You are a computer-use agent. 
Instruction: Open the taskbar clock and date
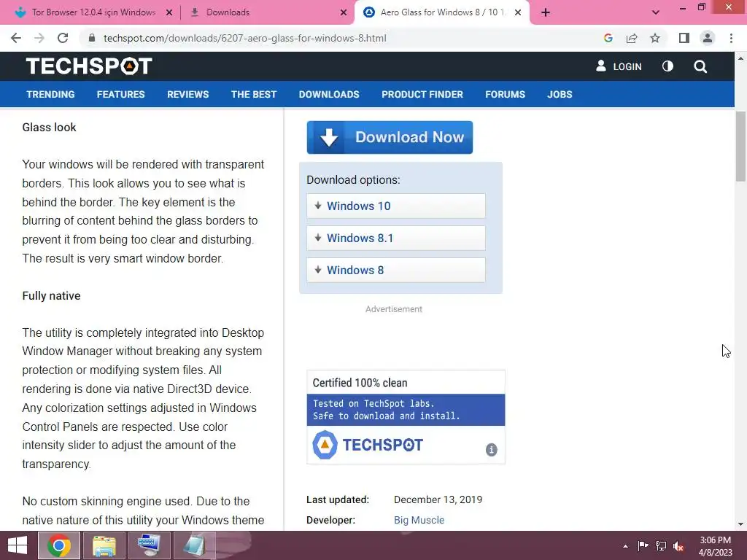pyautogui.click(x=715, y=546)
